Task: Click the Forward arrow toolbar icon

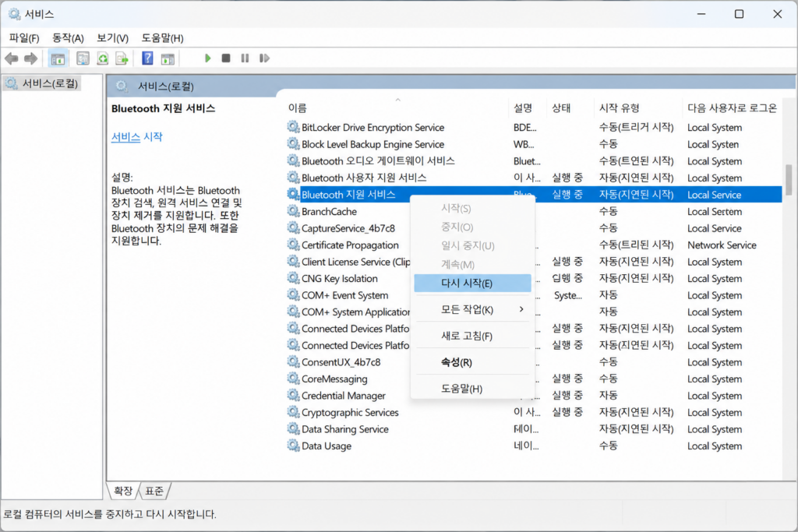Action: coord(30,58)
